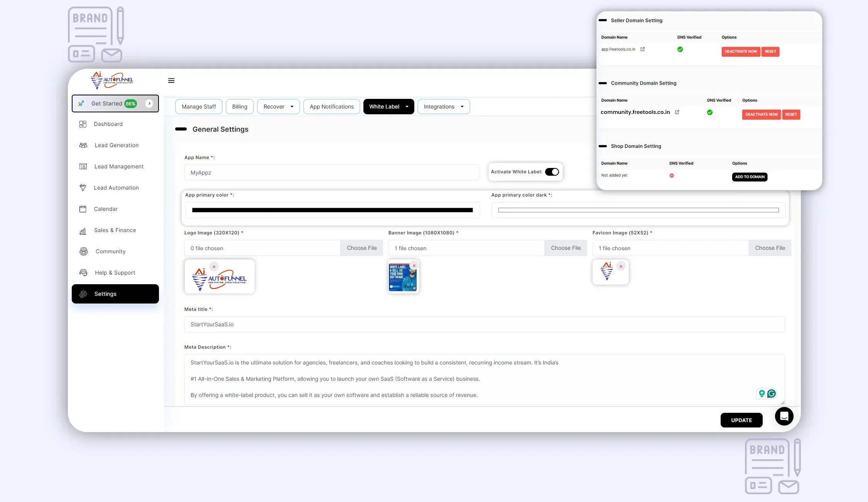868x502 pixels.
Task: Click the Meta Description text area
Action: click(485, 379)
